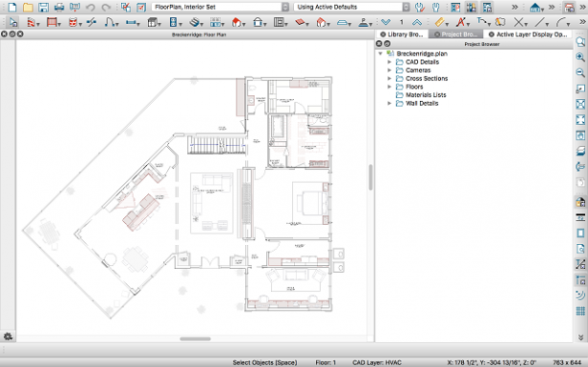Select the Materials Lists item

point(426,95)
